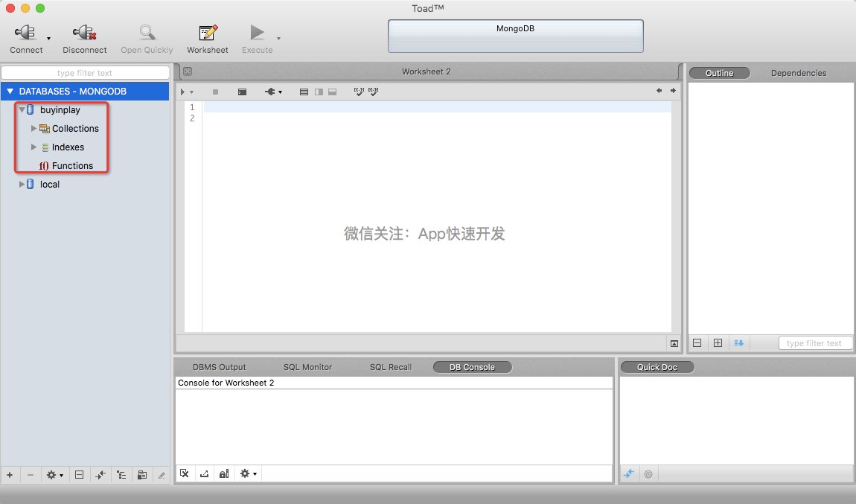Open the navigator gear settings dropdown
The height and width of the screenshot is (504, 856).
click(x=54, y=475)
